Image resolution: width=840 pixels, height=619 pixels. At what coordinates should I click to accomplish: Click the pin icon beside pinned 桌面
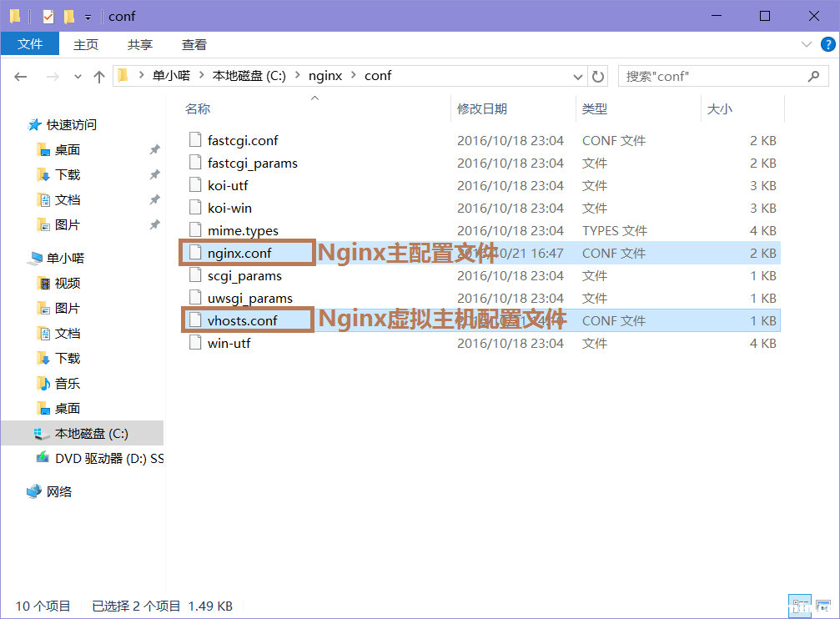coord(155,149)
